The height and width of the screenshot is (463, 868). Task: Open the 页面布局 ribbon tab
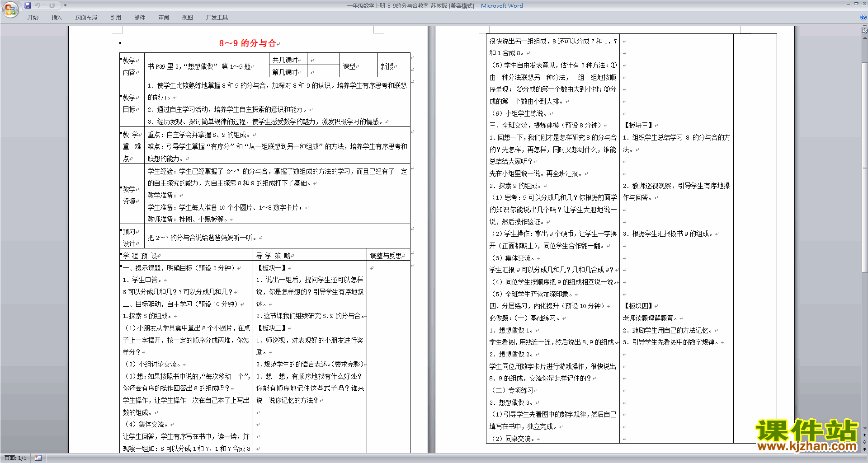pos(86,18)
